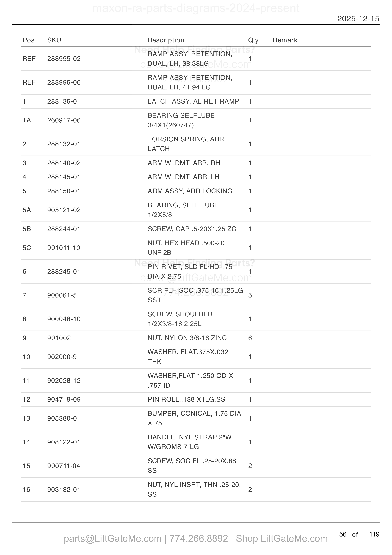
Task: Click SKU 288140-02 arm weldment RH
Action: coord(64,163)
